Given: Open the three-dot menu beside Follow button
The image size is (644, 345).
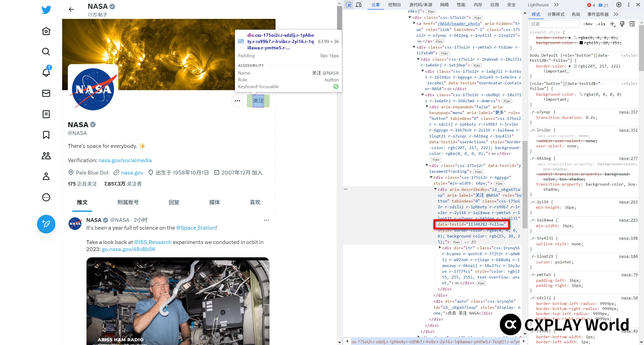Looking at the screenshot, I should point(237,101).
